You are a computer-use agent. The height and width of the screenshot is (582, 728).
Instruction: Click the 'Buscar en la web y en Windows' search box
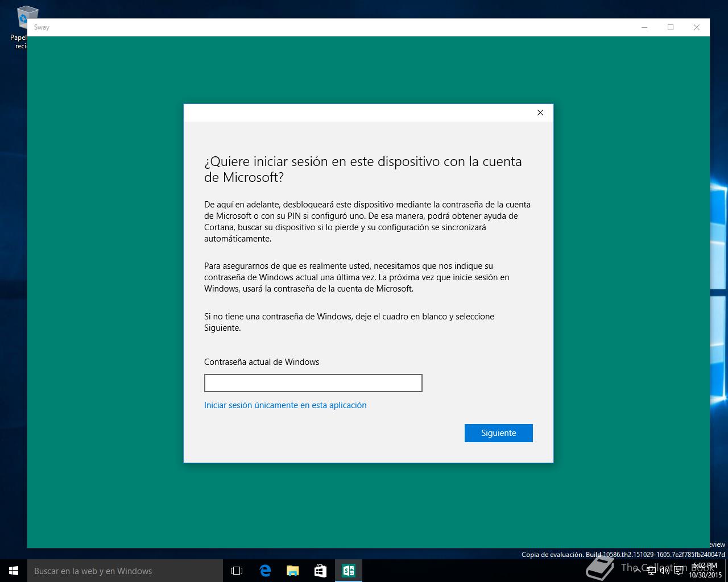(x=125, y=571)
